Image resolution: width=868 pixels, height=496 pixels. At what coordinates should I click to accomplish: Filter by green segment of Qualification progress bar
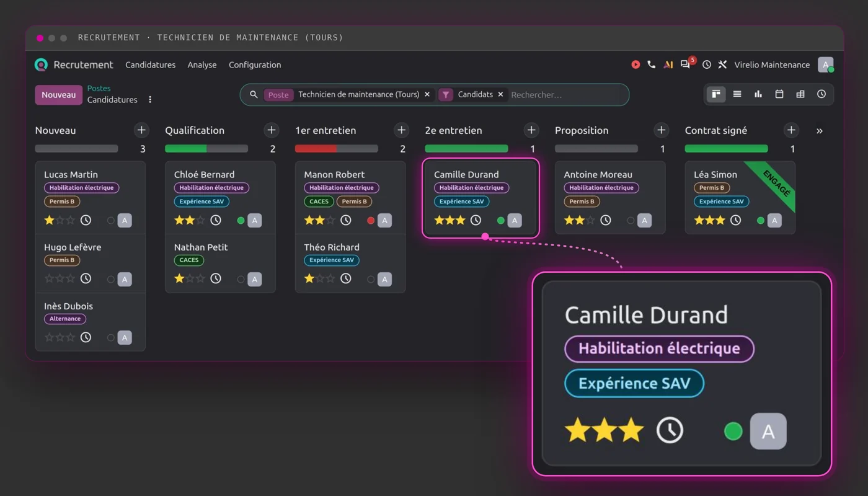[x=185, y=149]
